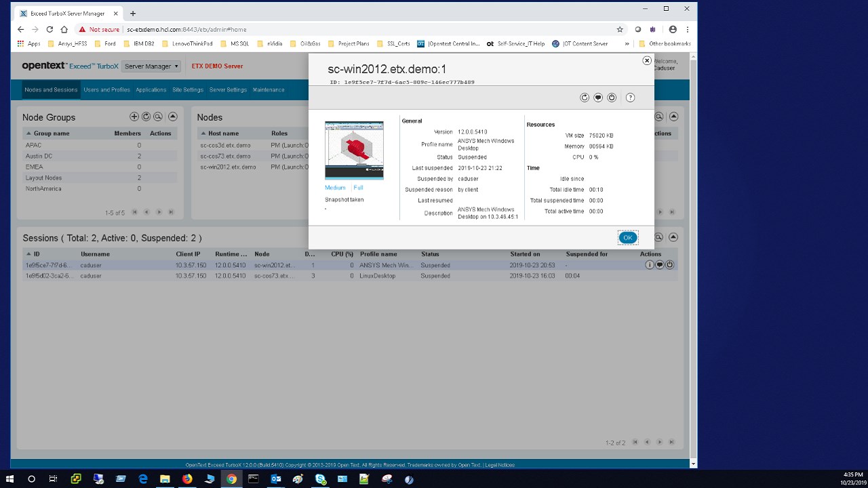Open the Windows Start menu

10,479
